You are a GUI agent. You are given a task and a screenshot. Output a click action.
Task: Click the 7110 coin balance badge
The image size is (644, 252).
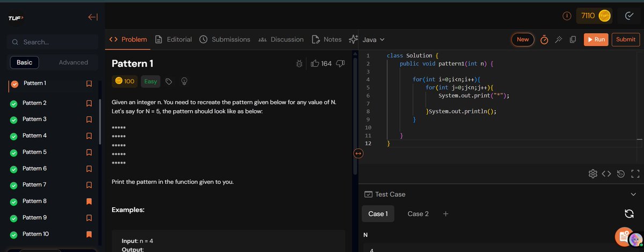tap(595, 16)
